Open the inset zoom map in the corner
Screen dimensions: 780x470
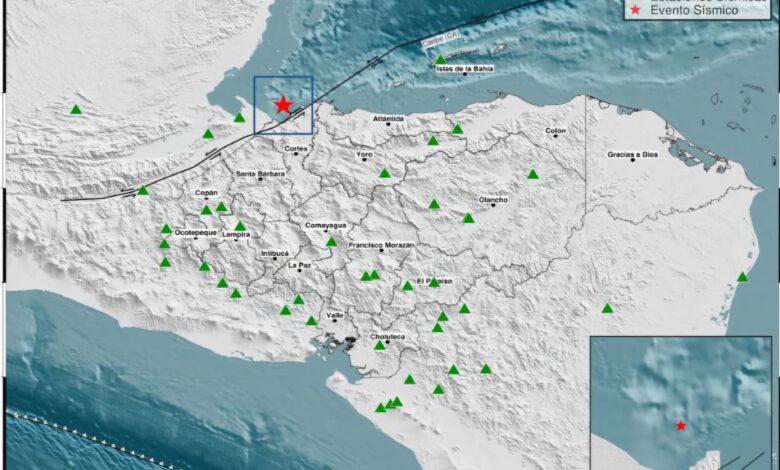point(680,402)
